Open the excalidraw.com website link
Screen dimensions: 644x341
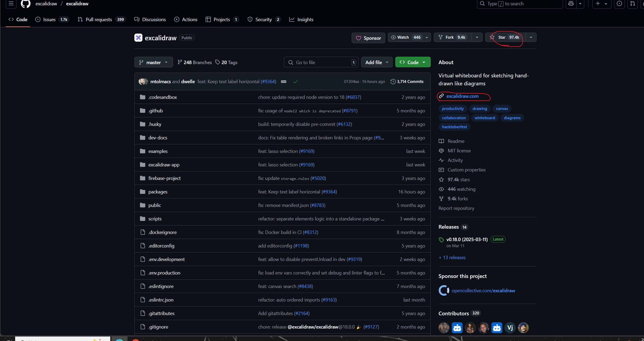462,96
